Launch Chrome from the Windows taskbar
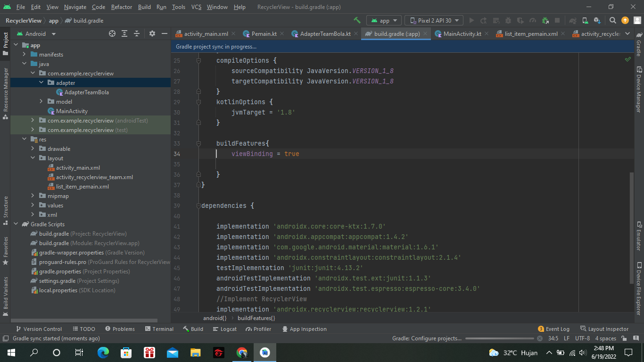The image size is (644, 362). pos(242,352)
